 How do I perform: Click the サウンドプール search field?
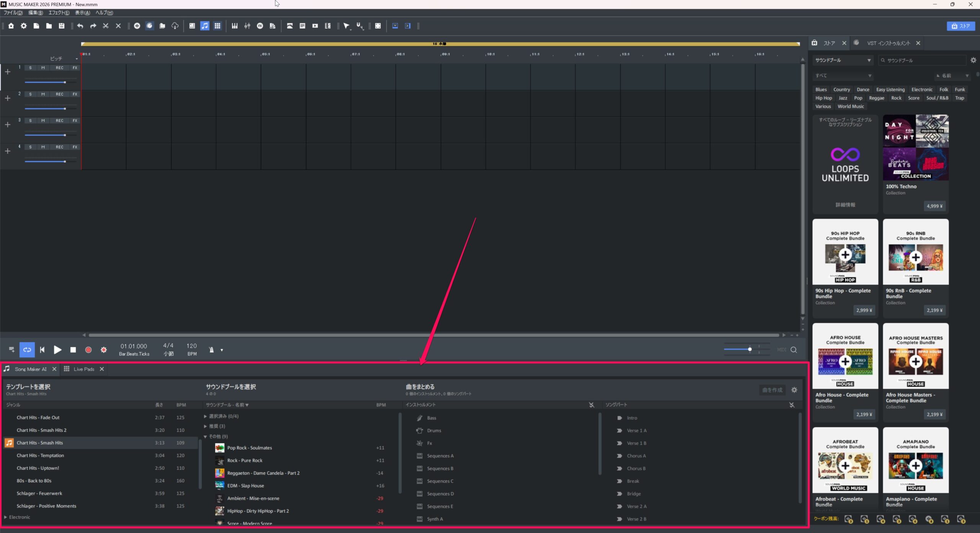923,60
